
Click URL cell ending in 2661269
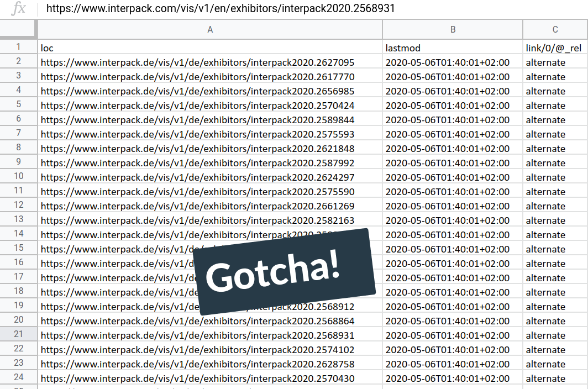(x=210, y=206)
